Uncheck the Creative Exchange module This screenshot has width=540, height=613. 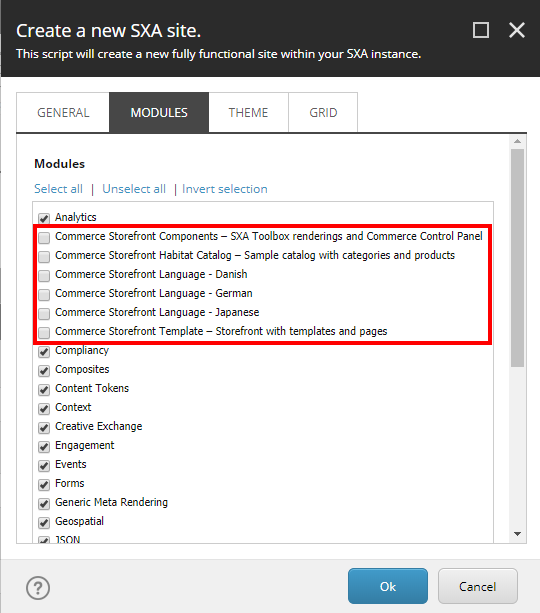[x=44, y=427]
